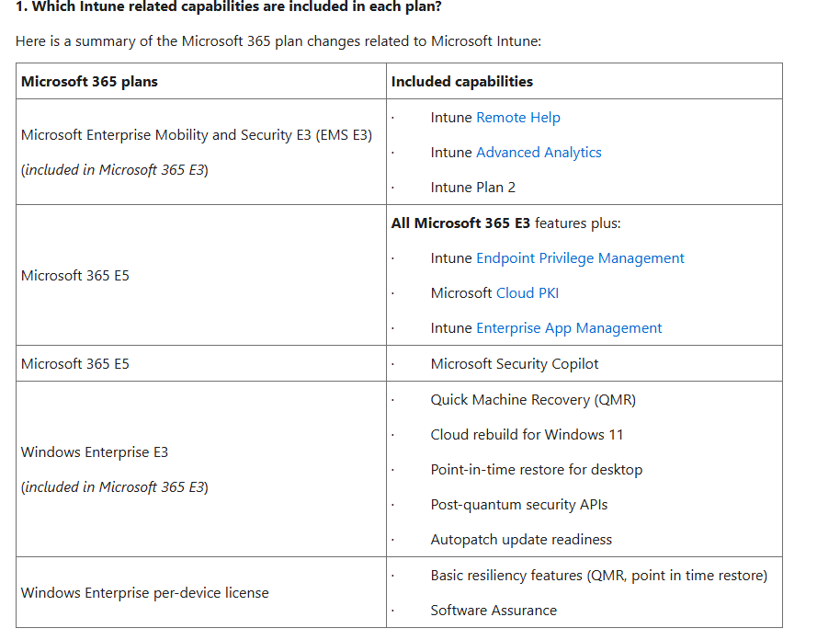Click the 'Intune Plan 2' list item
The width and height of the screenshot is (840, 640).
coord(472,188)
